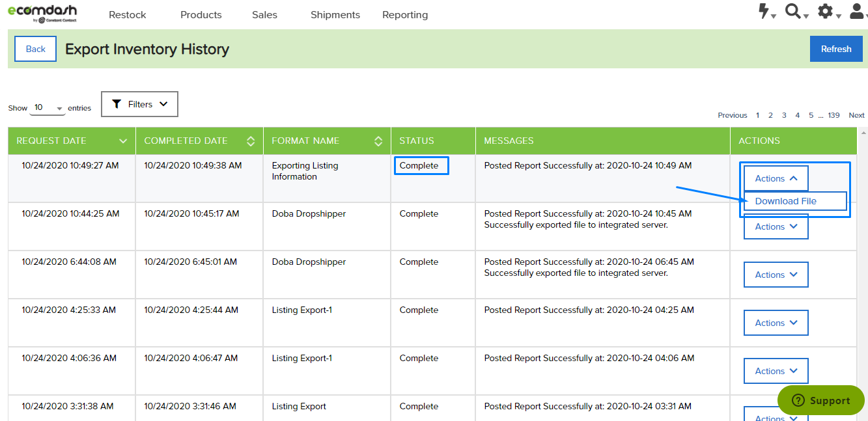Go to the Next page link
This screenshot has height=421, width=868.
856,115
